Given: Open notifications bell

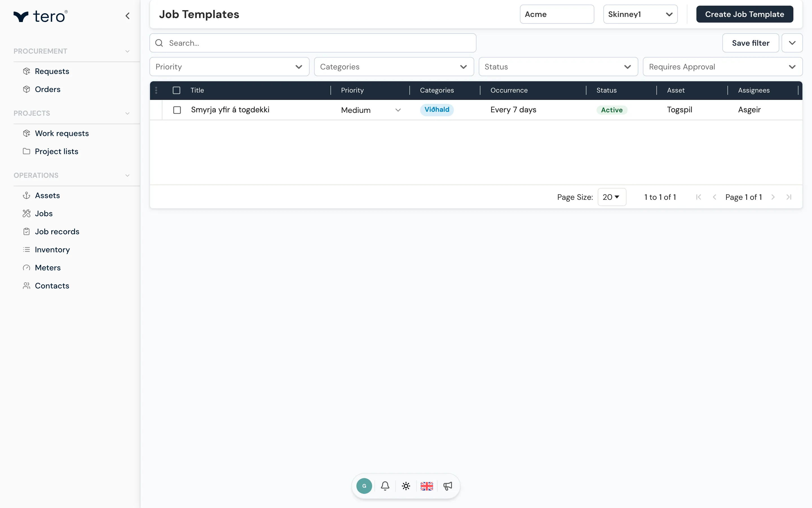Looking at the screenshot, I should (x=385, y=486).
